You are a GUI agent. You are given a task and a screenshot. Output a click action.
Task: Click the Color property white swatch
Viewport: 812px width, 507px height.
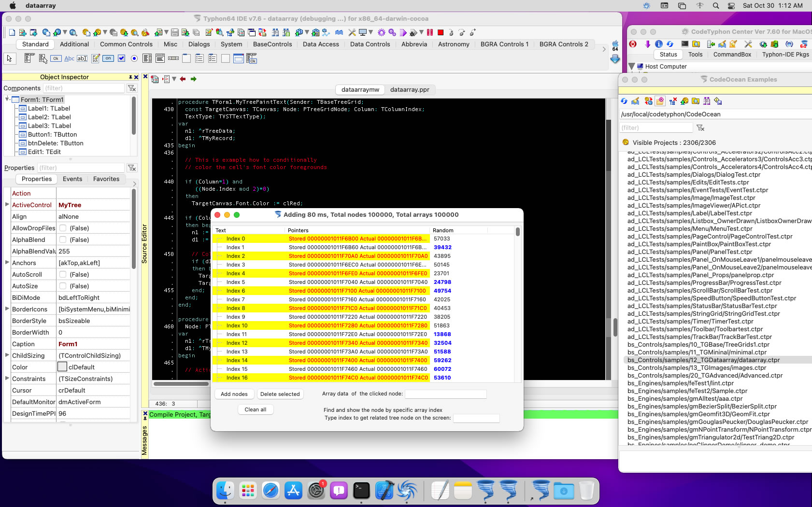click(62, 367)
